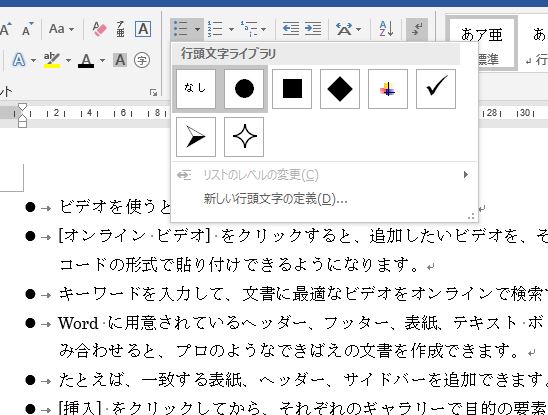Open numbering dropdown arrow

(231, 29)
